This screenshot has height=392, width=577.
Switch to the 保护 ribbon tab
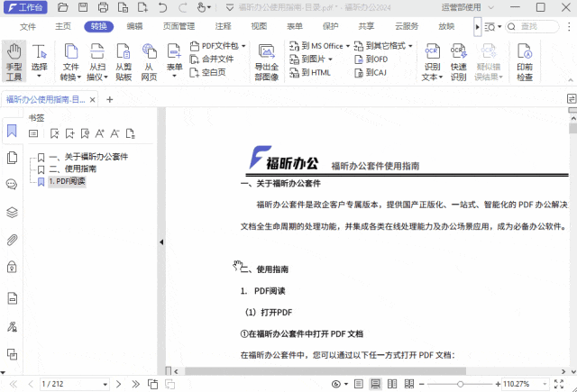[x=330, y=26]
